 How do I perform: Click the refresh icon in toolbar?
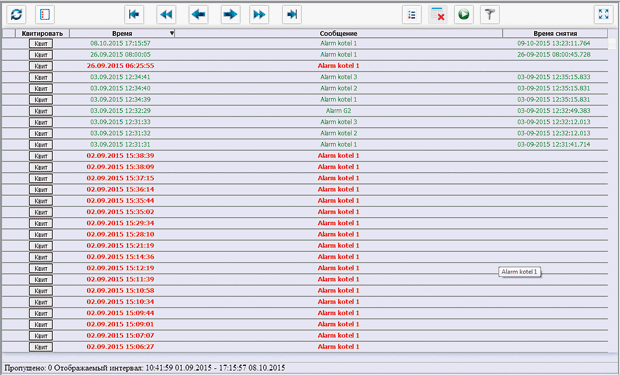pos(16,15)
